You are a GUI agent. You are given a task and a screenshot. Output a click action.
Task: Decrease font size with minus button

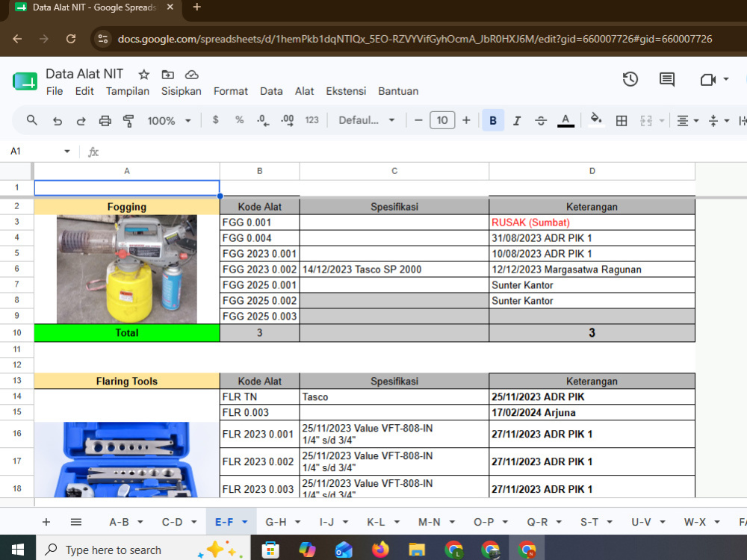418,120
